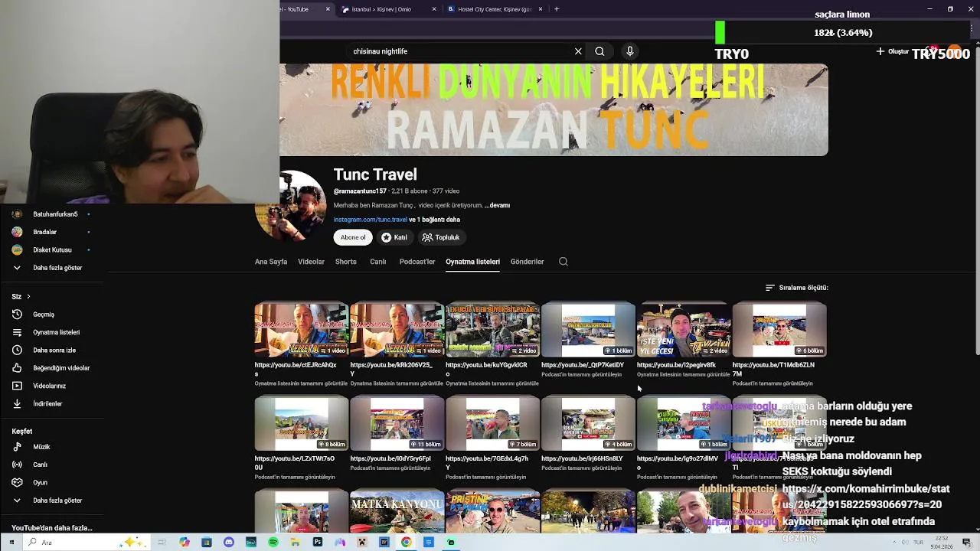The image size is (980, 551).
Task: Switch to Hostel City Center browser tab
Action: [x=494, y=9]
